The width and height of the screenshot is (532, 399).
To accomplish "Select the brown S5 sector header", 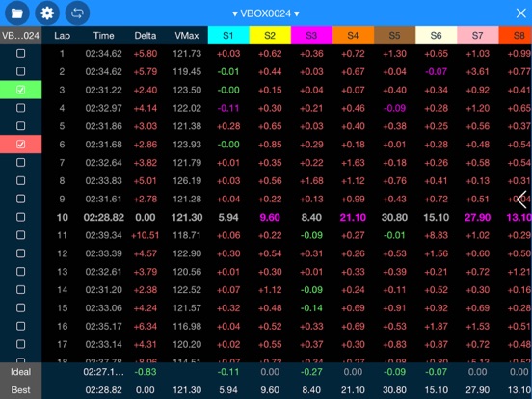I will (394, 36).
